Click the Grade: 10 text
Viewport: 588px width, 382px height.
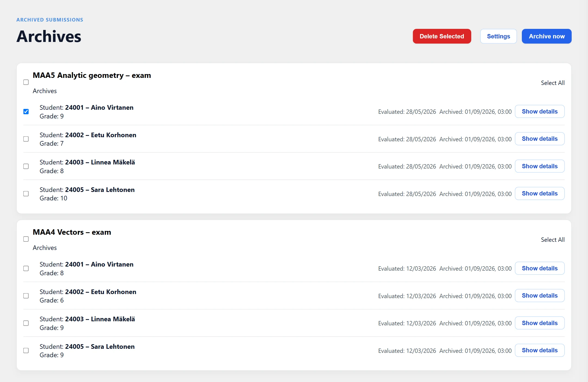[x=53, y=198]
